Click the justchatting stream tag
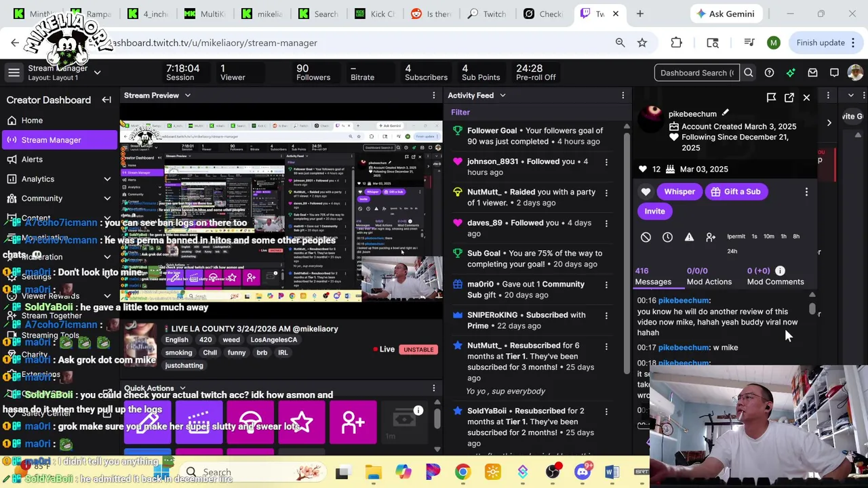This screenshot has width=868, height=488. [184, 365]
